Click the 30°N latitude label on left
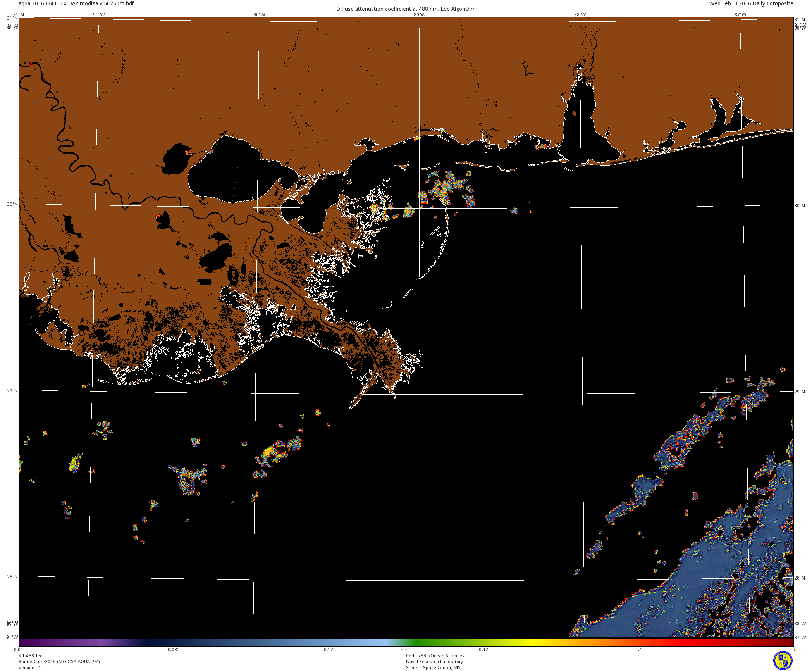 click(12, 204)
